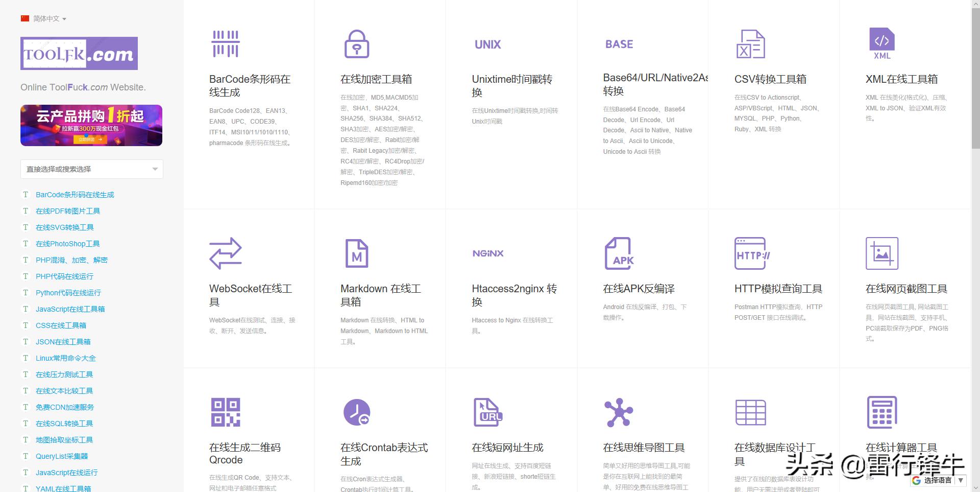Click the 在线网页截图工具 image icon
The height and width of the screenshot is (492, 980).
pyautogui.click(x=881, y=253)
